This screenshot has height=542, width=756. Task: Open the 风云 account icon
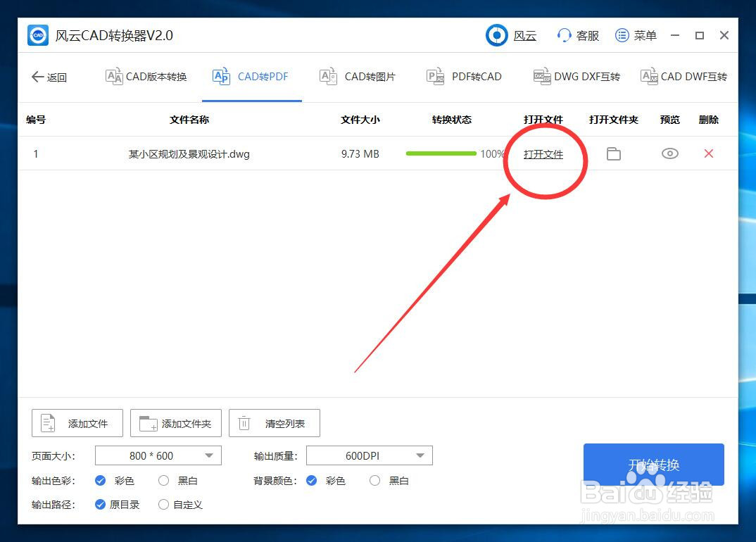496,35
